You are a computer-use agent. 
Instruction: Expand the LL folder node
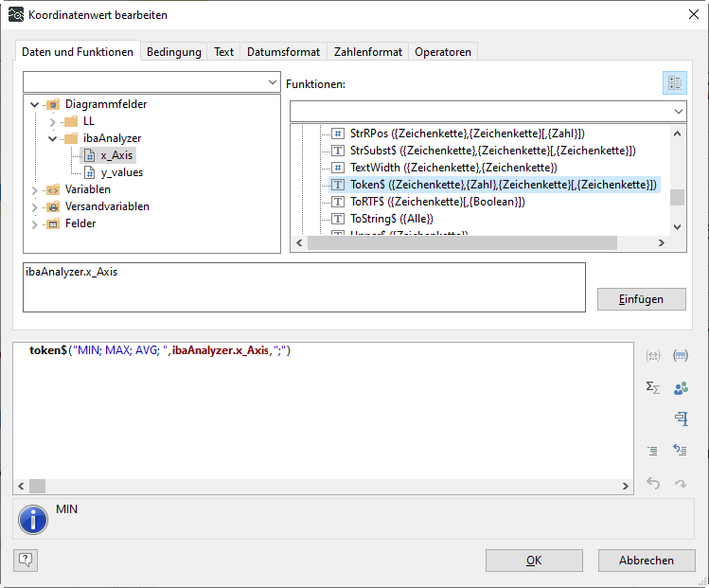point(53,121)
